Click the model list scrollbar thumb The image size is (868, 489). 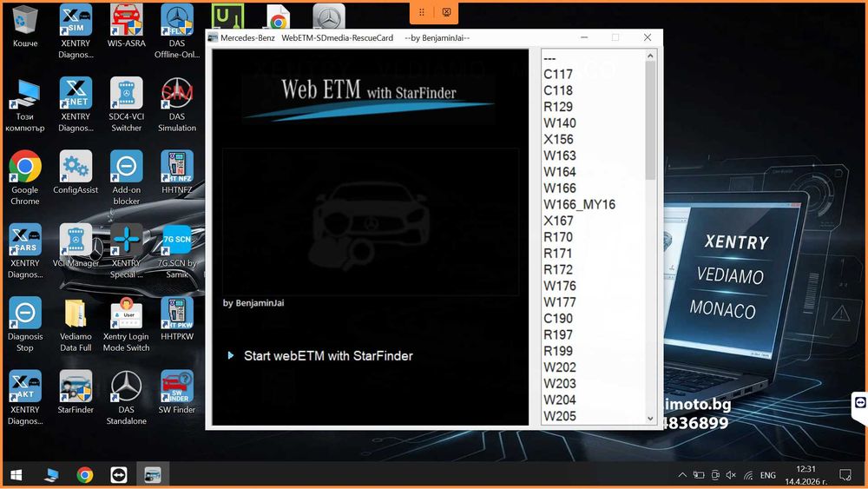click(650, 120)
